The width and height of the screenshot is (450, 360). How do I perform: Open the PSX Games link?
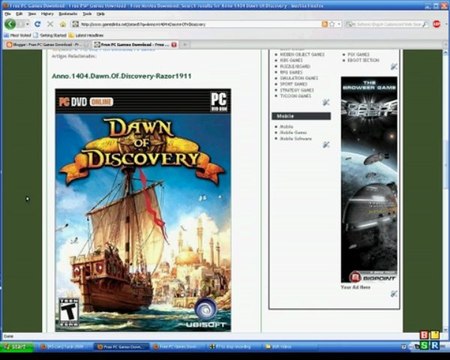pyautogui.click(x=358, y=54)
